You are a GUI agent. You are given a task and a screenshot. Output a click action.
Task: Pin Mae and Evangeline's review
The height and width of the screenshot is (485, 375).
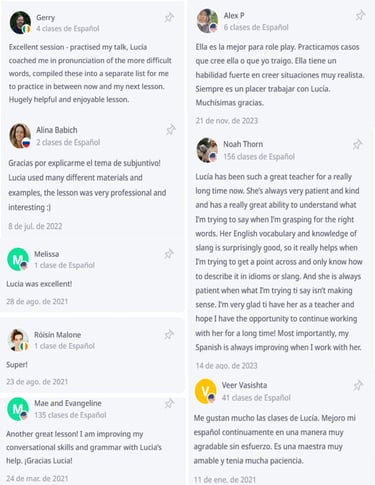pyautogui.click(x=169, y=404)
